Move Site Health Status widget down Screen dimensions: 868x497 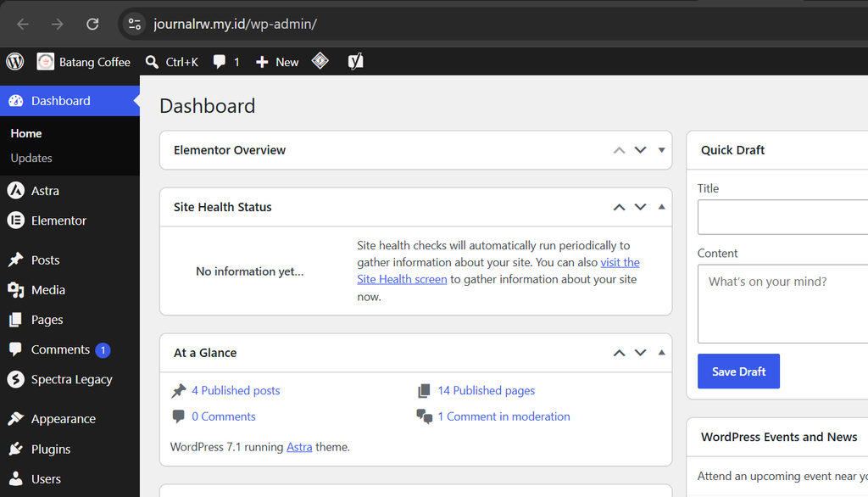(641, 207)
